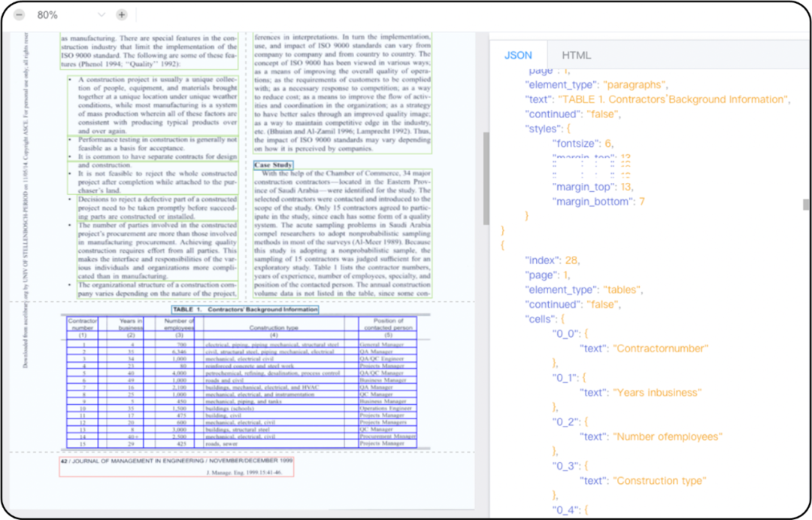Click the bullet 'The number of parties involved'
The image size is (812, 520).
click(x=157, y=251)
